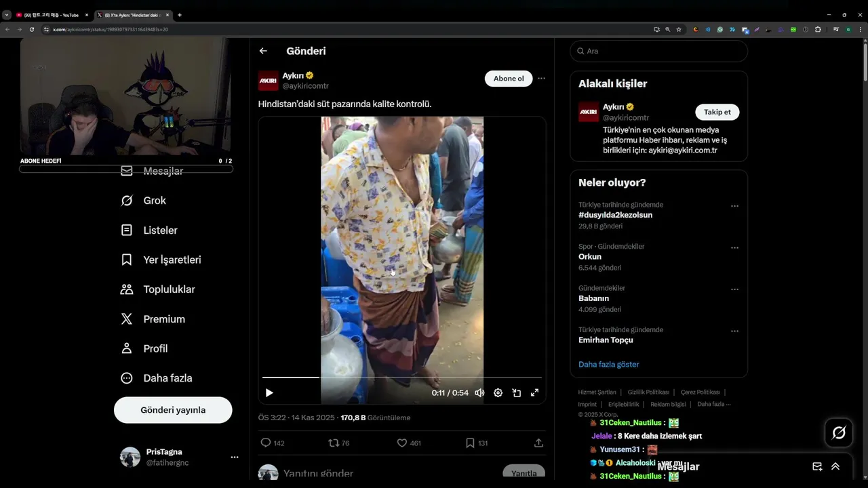Expand the video to fullscreen
This screenshot has width=868, height=488.
point(534,392)
